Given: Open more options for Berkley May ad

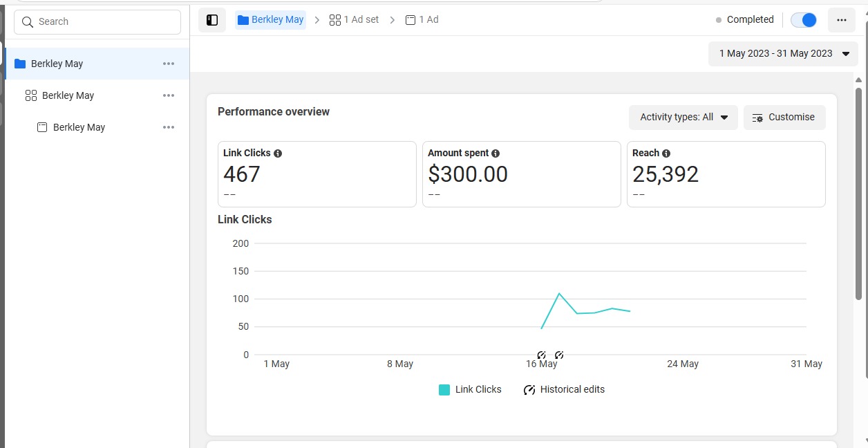Looking at the screenshot, I should 169,127.
